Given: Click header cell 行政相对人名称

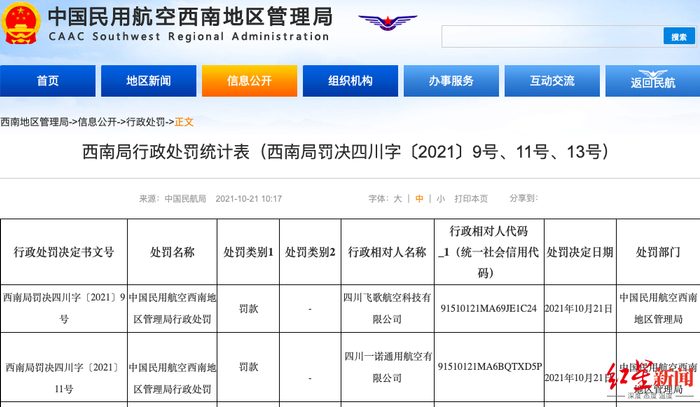Looking at the screenshot, I should [x=388, y=252].
